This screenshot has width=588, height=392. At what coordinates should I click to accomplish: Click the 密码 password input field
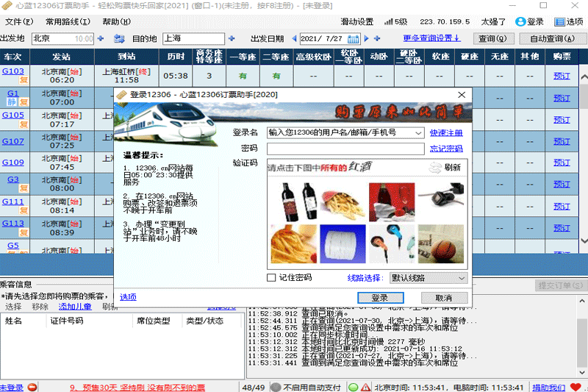[x=345, y=149]
